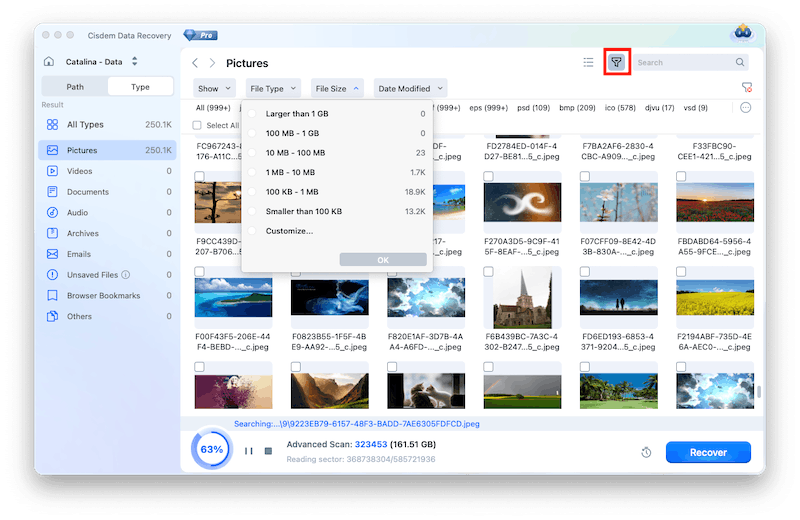
Task: Filter by psd (109) type
Action: click(x=533, y=108)
